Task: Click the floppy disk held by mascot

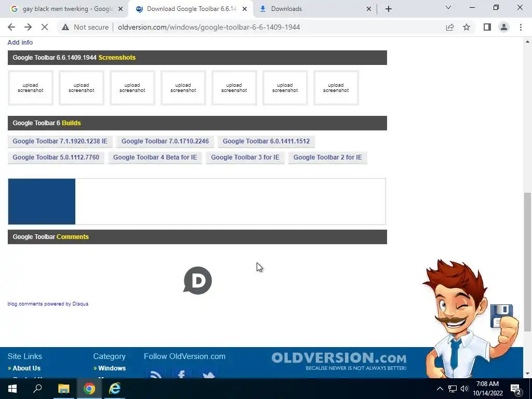Action: (501, 316)
